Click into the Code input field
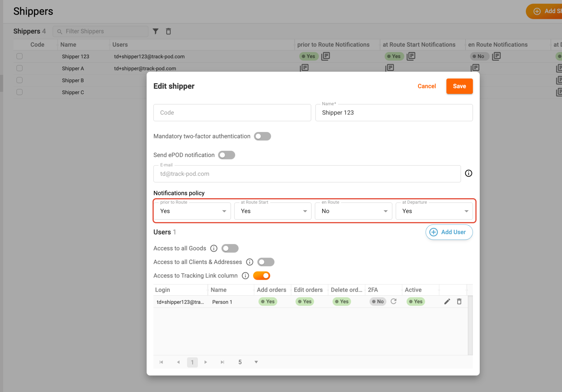This screenshot has height=392, width=562. (x=232, y=113)
